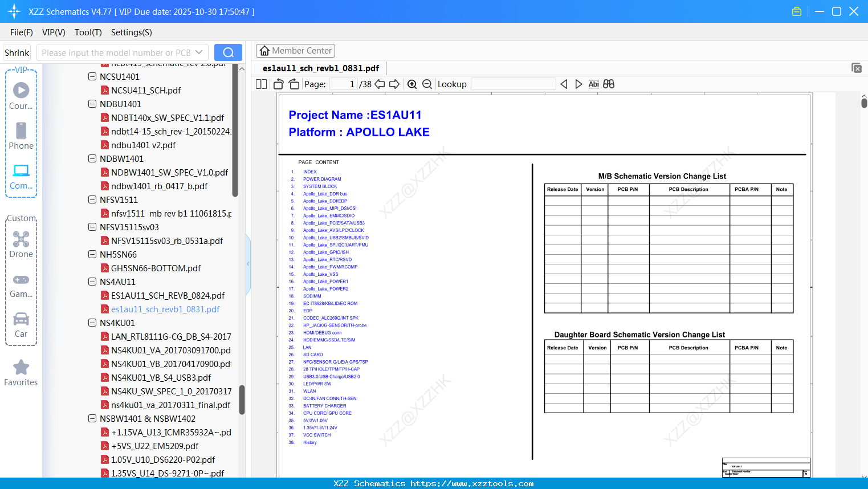This screenshot has height=489, width=868.
Task: Open the VIP(V) menu
Action: coord(54,32)
